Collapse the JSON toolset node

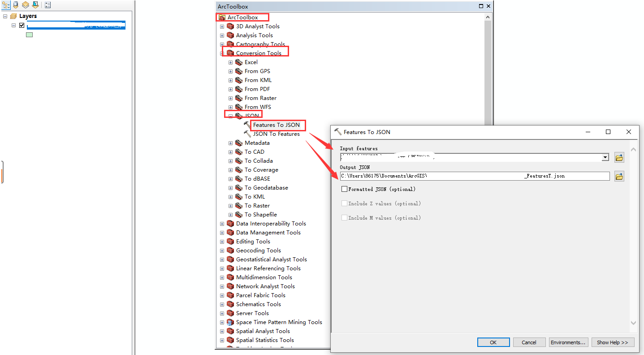(x=230, y=116)
